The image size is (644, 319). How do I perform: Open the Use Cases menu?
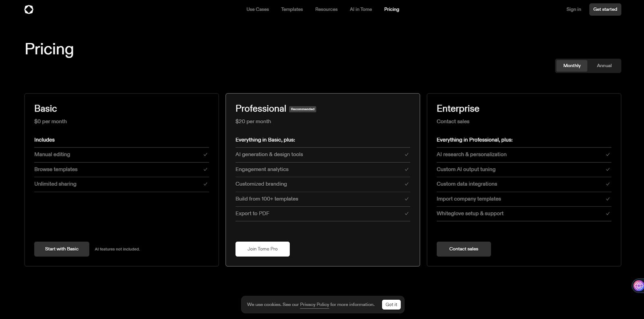click(258, 9)
